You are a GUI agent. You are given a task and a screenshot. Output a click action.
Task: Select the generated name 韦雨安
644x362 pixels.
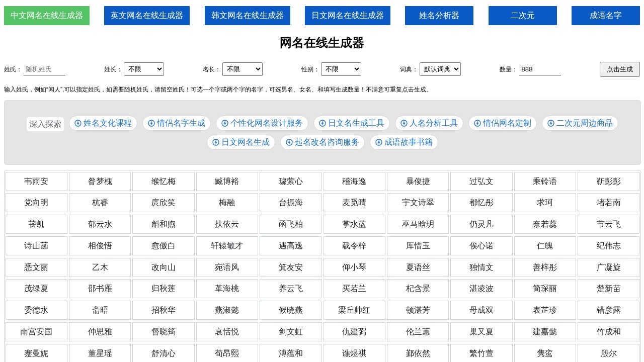[35, 181]
